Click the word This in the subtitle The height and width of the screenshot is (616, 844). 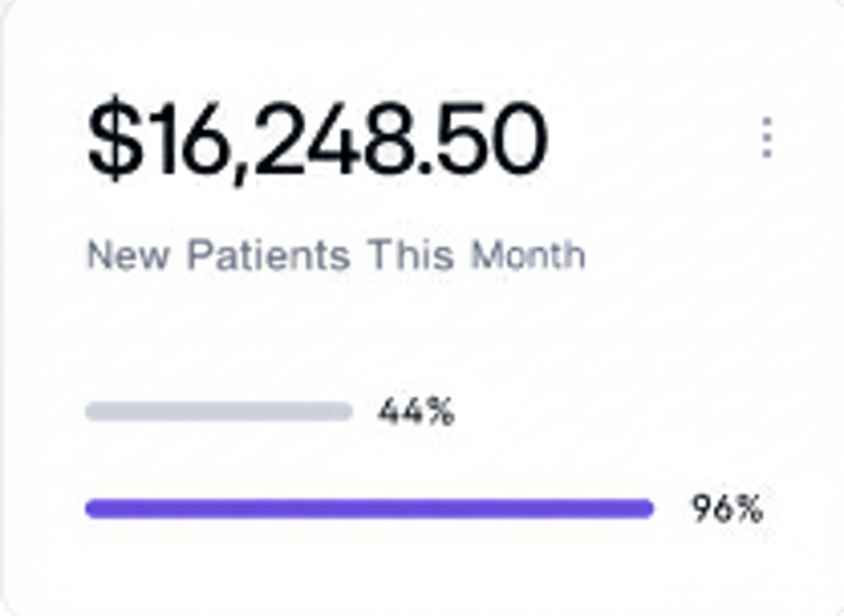[x=411, y=255]
